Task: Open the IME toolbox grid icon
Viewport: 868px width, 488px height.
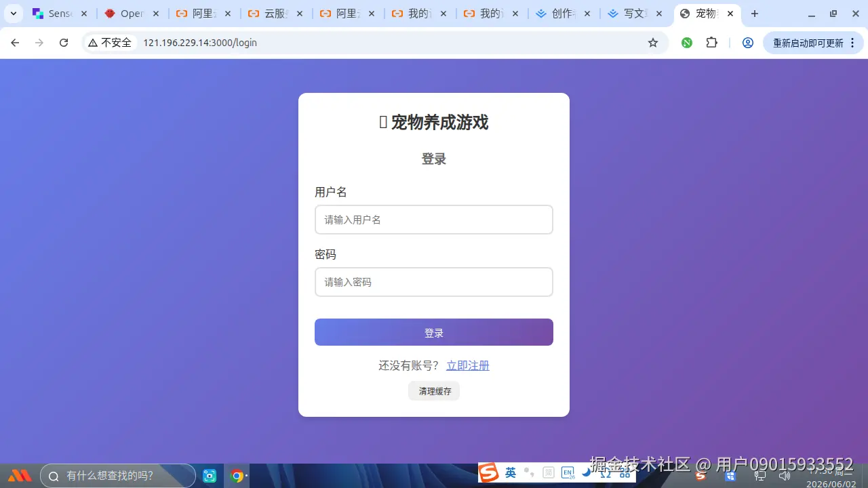Action: pyautogui.click(x=625, y=472)
